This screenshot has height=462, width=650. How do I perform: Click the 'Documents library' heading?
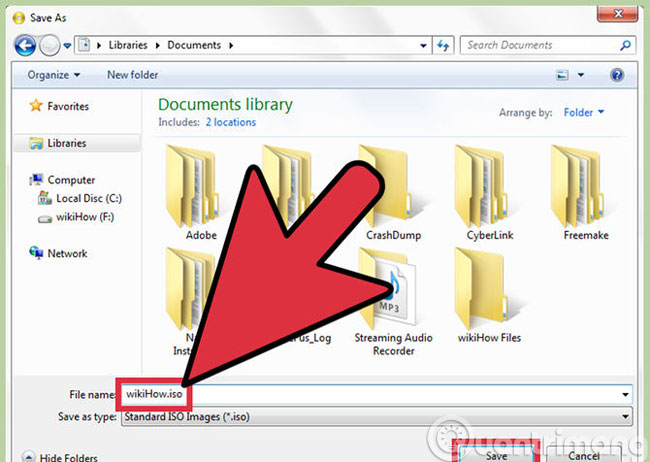pyautogui.click(x=225, y=105)
